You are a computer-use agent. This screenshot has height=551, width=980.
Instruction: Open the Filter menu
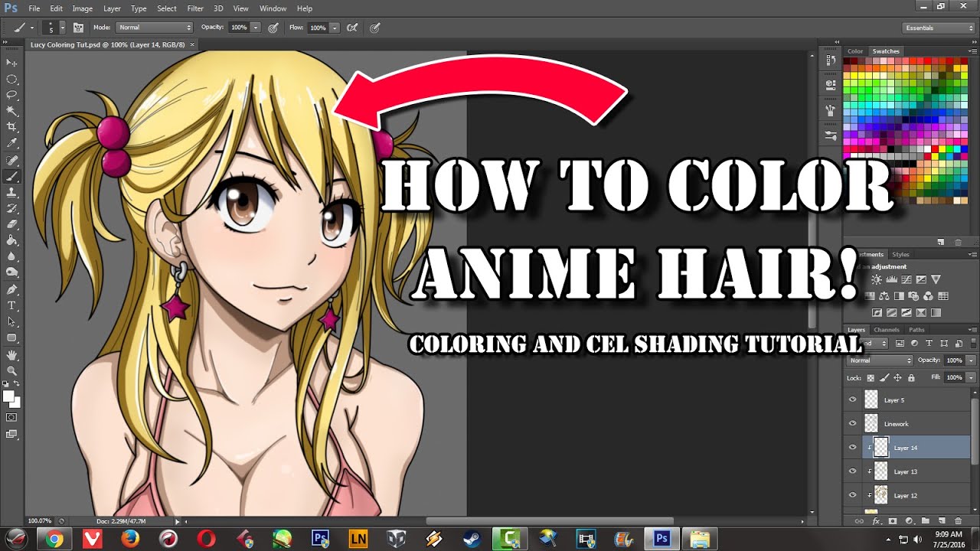pyautogui.click(x=195, y=8)
